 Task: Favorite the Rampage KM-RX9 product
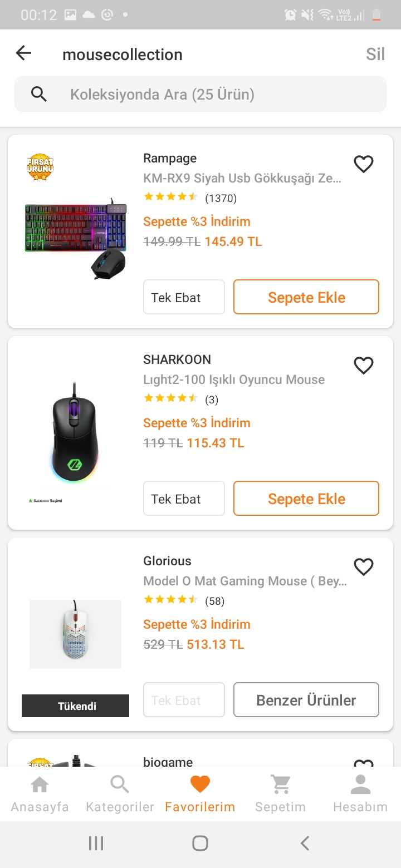coord(364,164)
